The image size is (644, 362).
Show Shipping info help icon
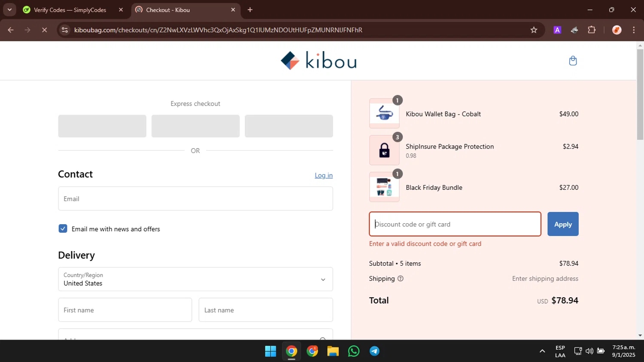(401, 279)
